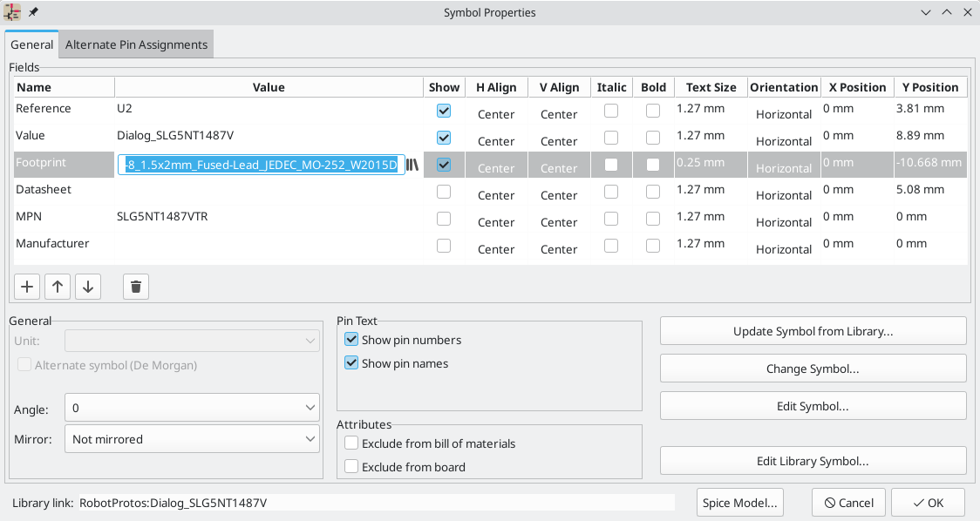The image size is (980, 521).
Task: Uncheck Show pin names
Action: coord(351,363)
